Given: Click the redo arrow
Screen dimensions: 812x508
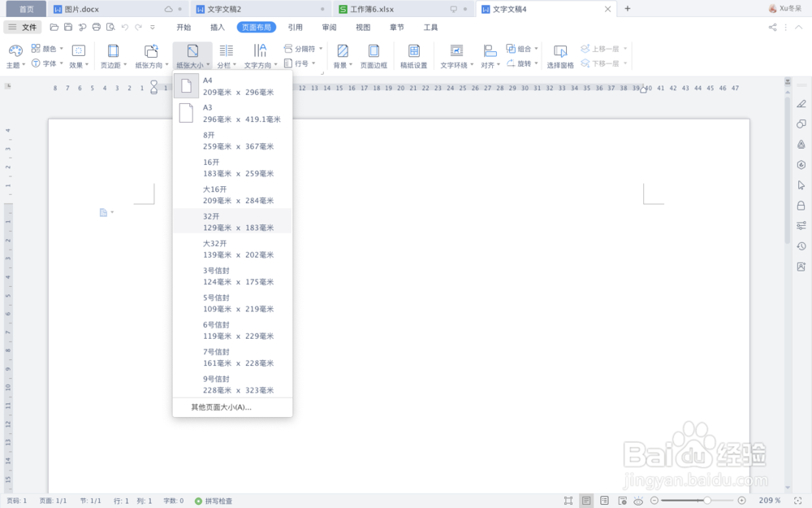Looking at the screenshot, I should (x=138, y=27).
